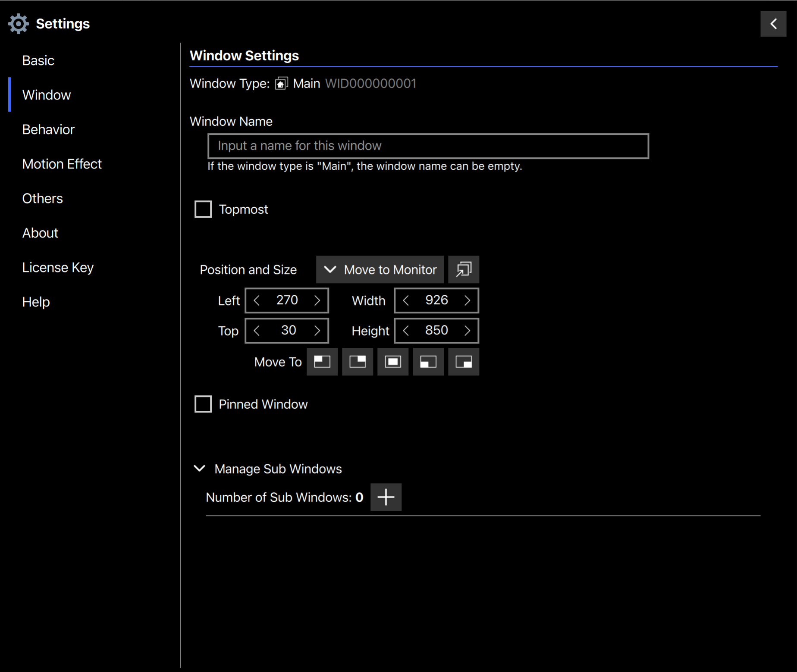Go to License Key page

(x=58, y=267)
